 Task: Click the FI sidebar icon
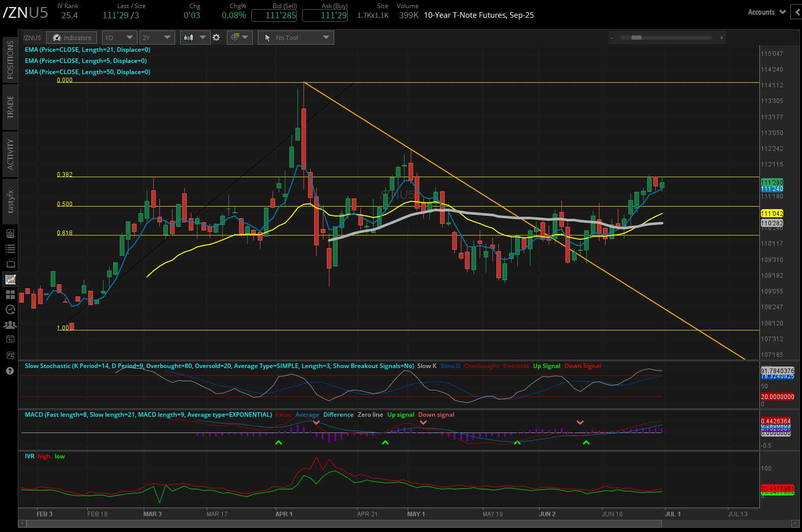click(x=10, y=355)
